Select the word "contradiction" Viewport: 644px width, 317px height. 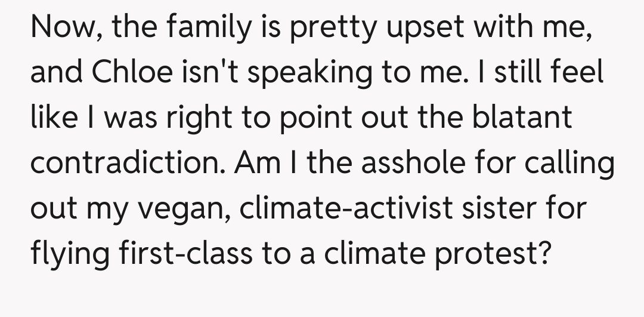(127, 163)
